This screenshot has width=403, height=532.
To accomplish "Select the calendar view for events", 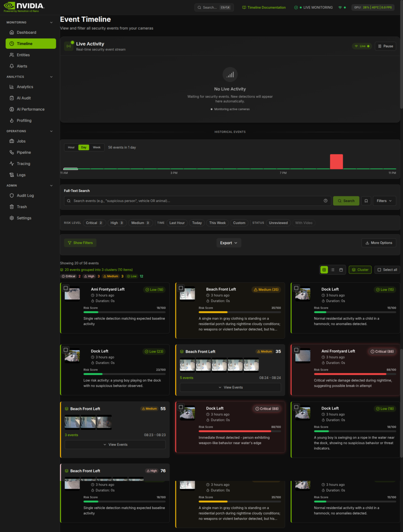I will 341,269.
